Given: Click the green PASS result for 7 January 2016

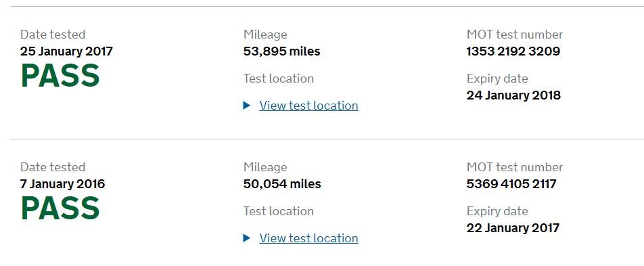Looking at the screenshot, I should (x=60, y=208).
